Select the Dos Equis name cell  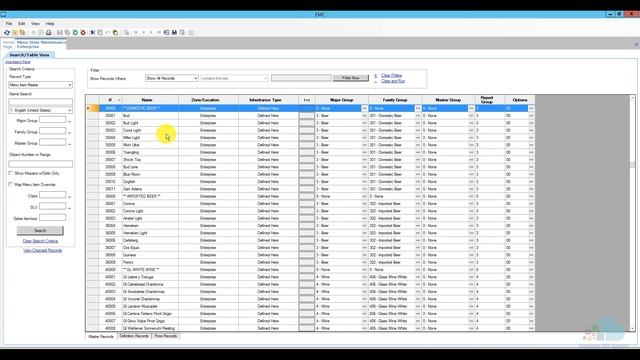pyautogui.click(x=150, y=248)
